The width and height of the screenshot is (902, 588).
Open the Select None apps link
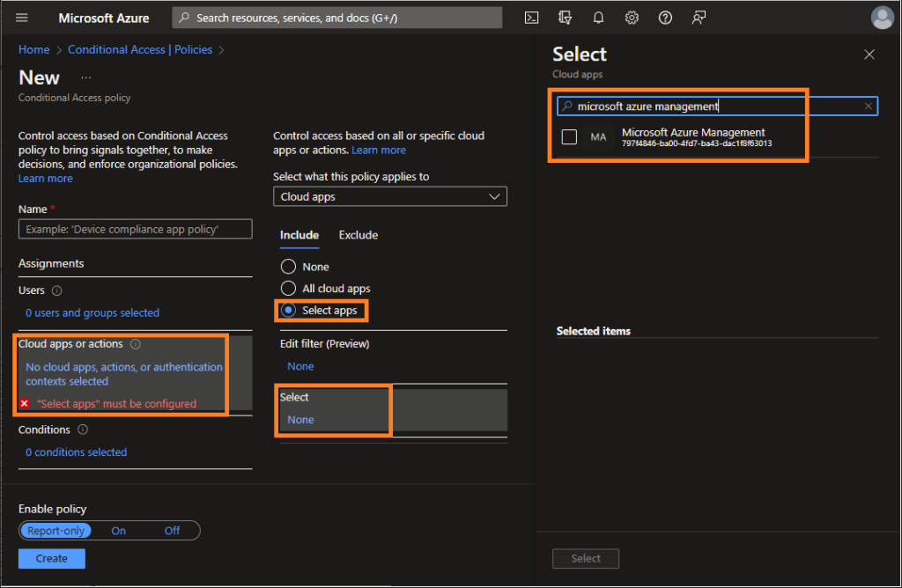pyautogui.click(x=300, y=420)
